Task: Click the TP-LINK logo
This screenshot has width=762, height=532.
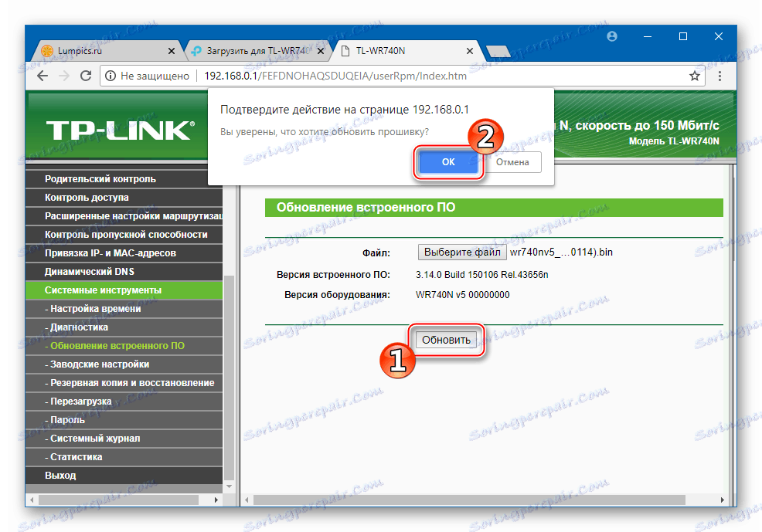Action: click(x=120, y=130)
